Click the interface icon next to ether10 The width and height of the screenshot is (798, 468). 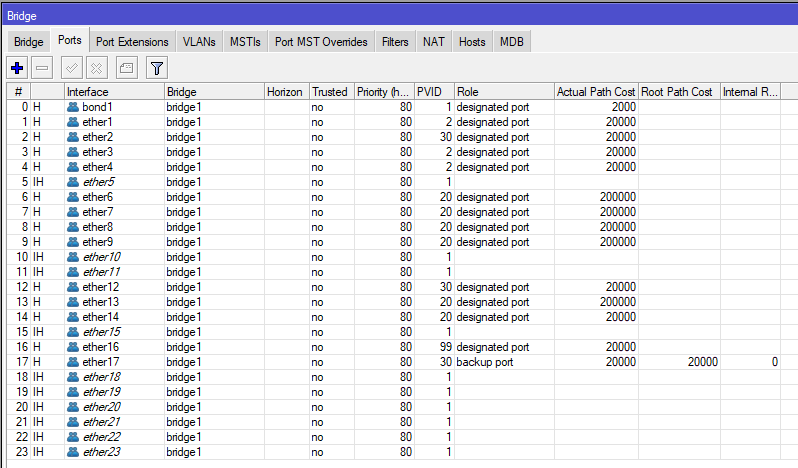click(73, 257)
